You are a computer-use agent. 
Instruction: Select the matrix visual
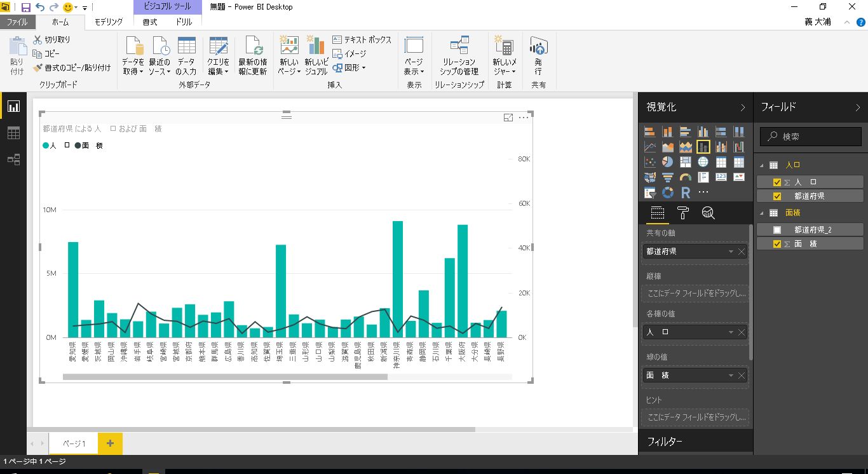click(x=738, y=162)
